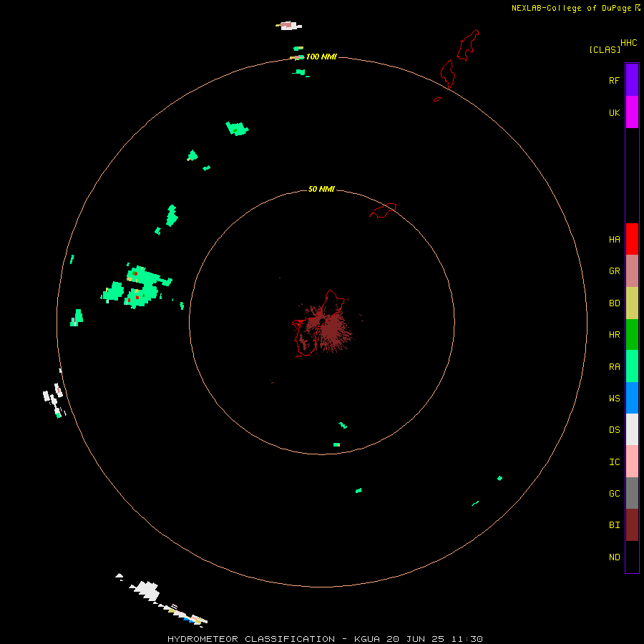Click the "GR" legend label
Image resolution: width=644 pixels, height=644 pixels.
(614, 271)
